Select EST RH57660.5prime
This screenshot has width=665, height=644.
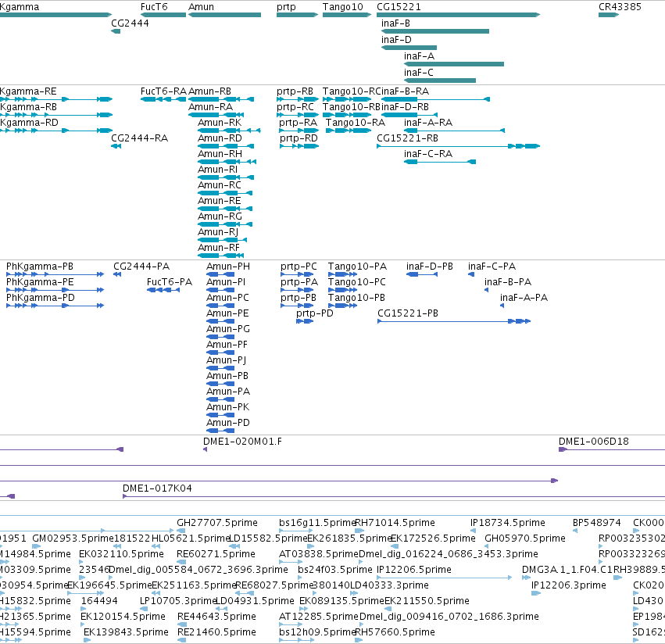[395, 632]
